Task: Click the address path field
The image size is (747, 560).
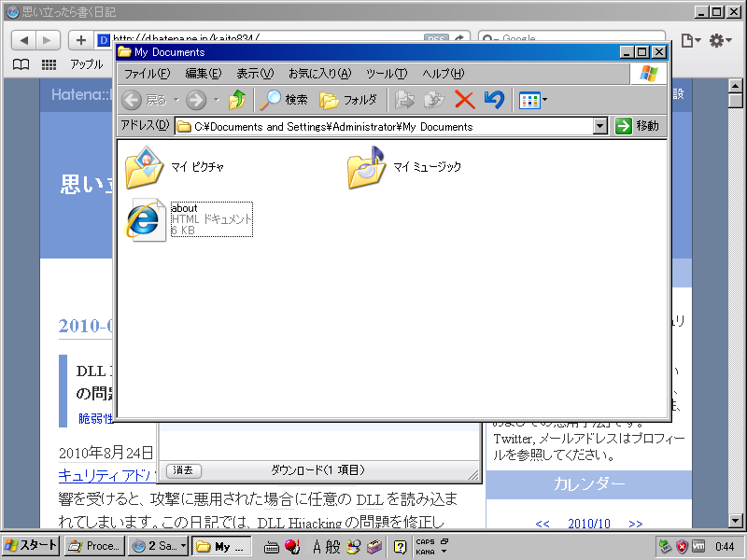Action: (x=384, y=127)
